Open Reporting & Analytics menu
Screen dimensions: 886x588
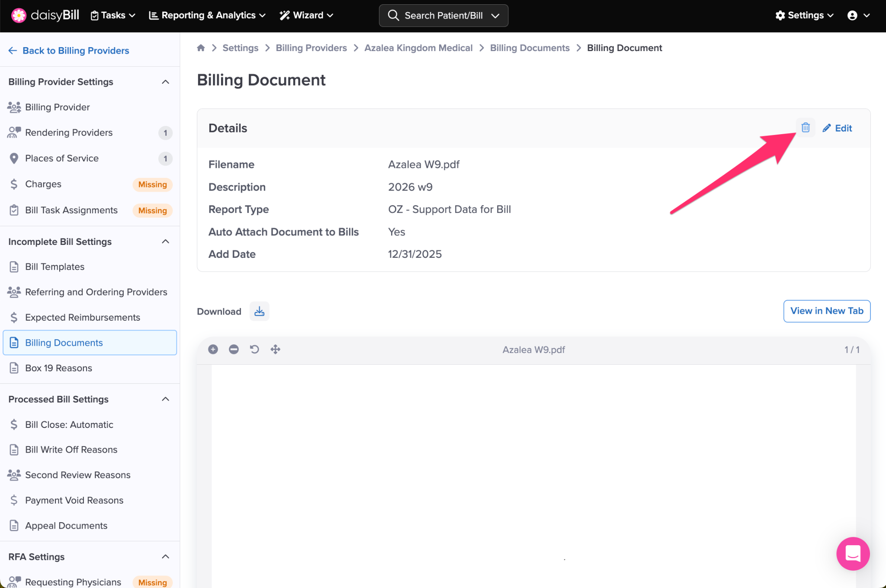(x=207, y=16)
